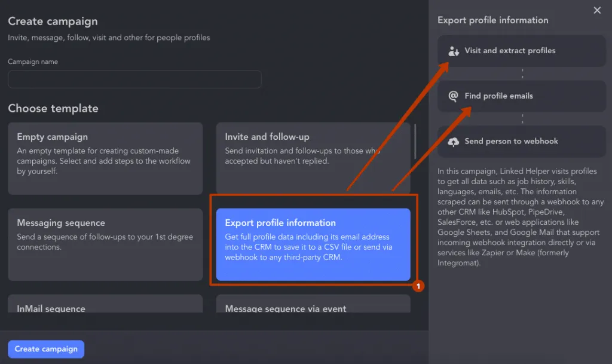Click the Linked Helper campaign description paragraph
612x364 pixels.
coord(521,217)
